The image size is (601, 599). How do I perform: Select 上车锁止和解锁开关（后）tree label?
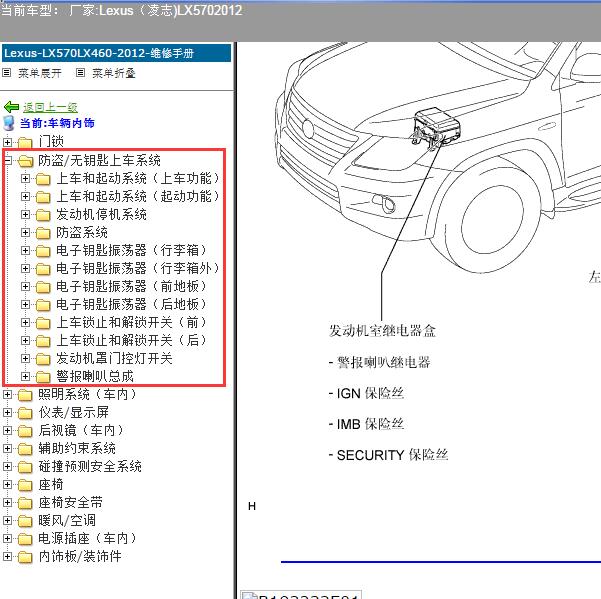click(x=132, y=340)
